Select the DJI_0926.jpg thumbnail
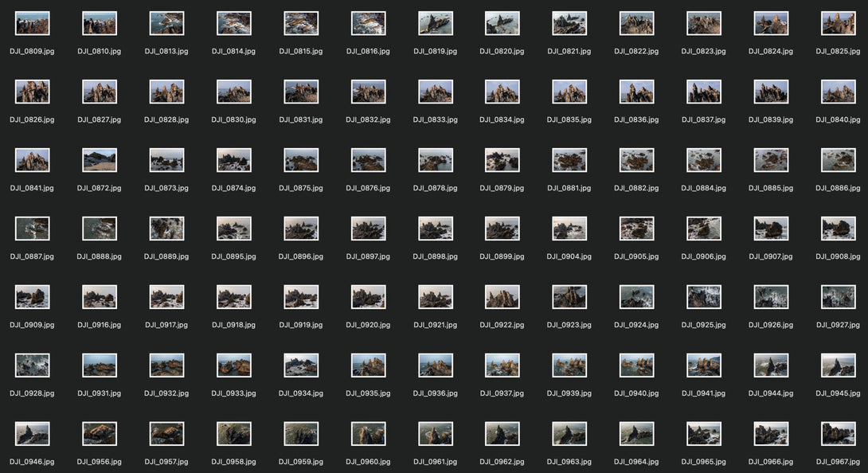This screenshot has width=868, height=473. 771,297
